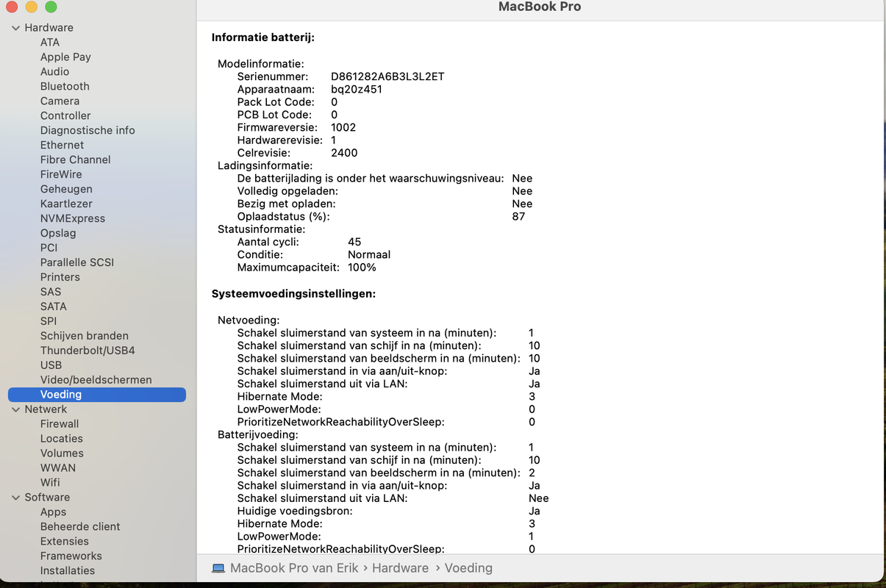Screen dimensions: 886x588
Task: Open the Camera hardware entry
Action: (x=60, y=101)
